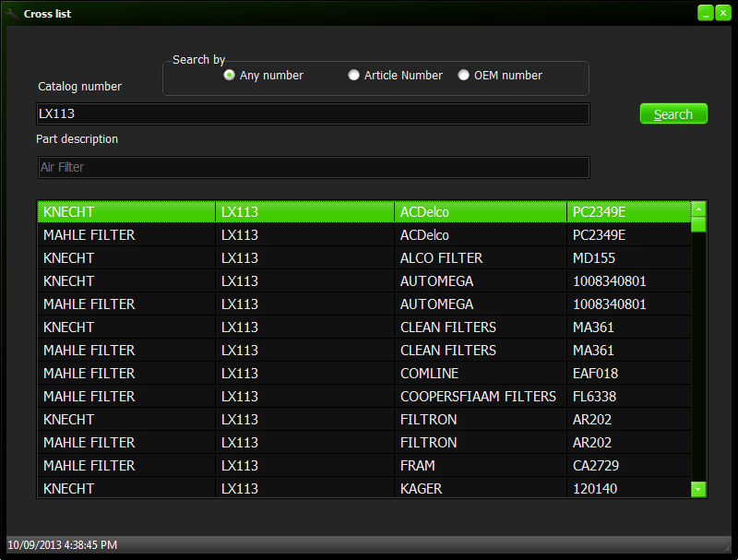Click the scroll up arrow of the results list
Viewport: 738px width, 560px height.
(698, 209)
